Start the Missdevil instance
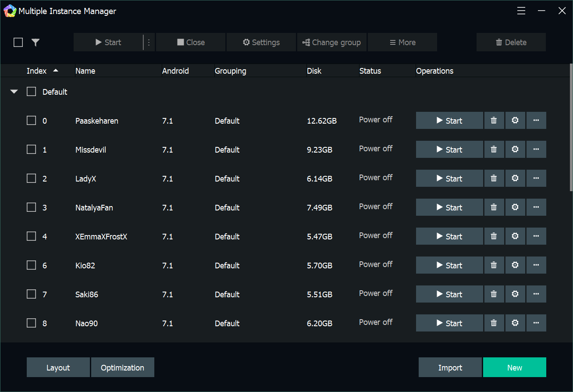The height and width of the screenshot is (392, 573). pos(449,150)
